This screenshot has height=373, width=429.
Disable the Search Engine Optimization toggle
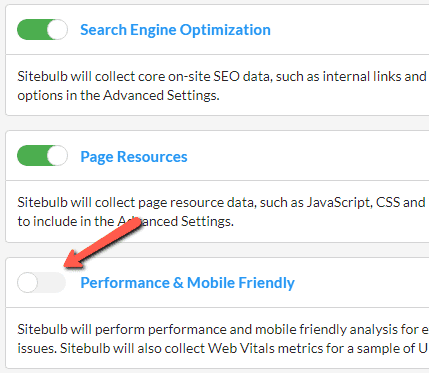pos(42,30)
